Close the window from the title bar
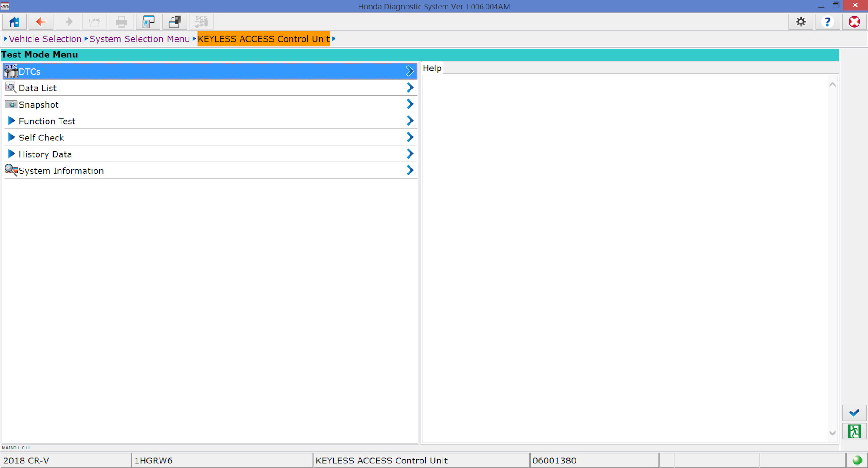This screenshot has width=868, height=468. (x=855, y=5)
